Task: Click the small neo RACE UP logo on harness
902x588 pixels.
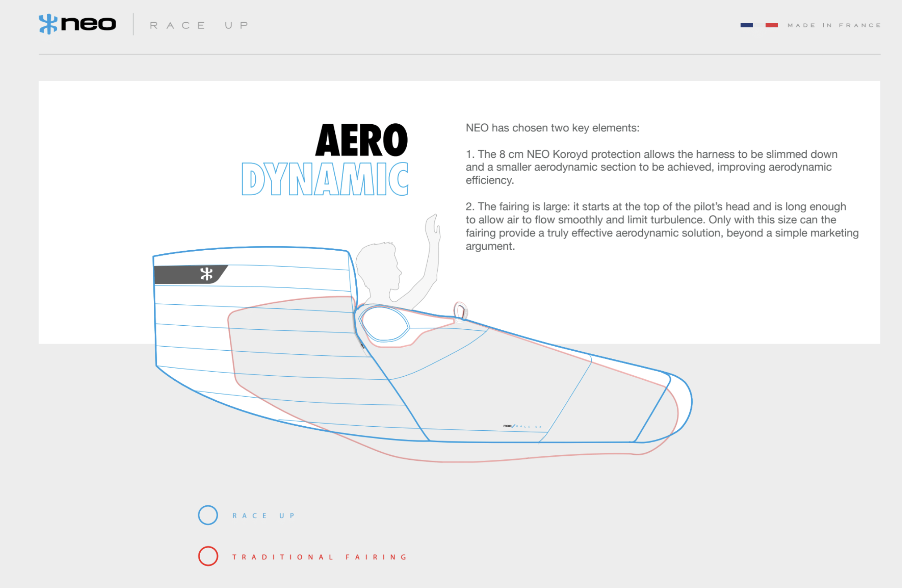Action: (522, 426)
